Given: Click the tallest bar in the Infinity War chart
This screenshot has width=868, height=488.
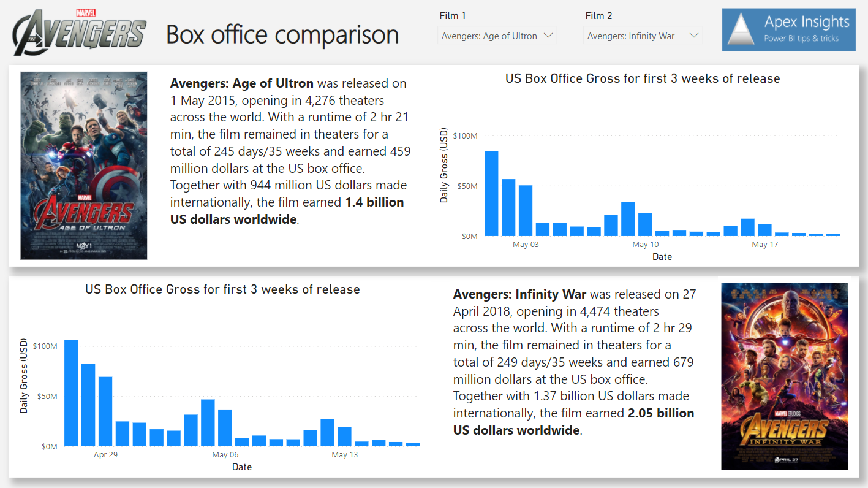Looking at the screenshot, I should 71,393.
